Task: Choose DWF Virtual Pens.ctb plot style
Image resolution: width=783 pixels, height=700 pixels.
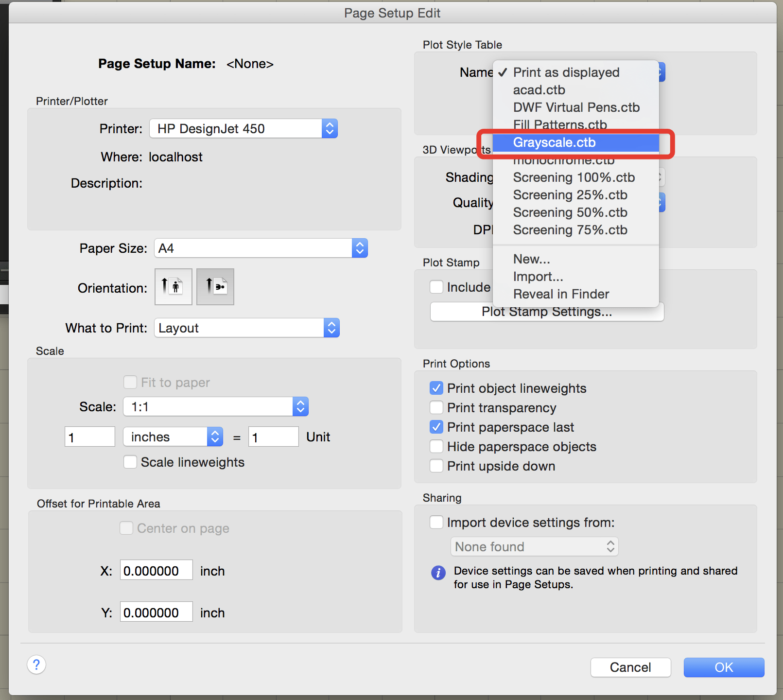Action: pyautogui.click(x=576, y=107)
